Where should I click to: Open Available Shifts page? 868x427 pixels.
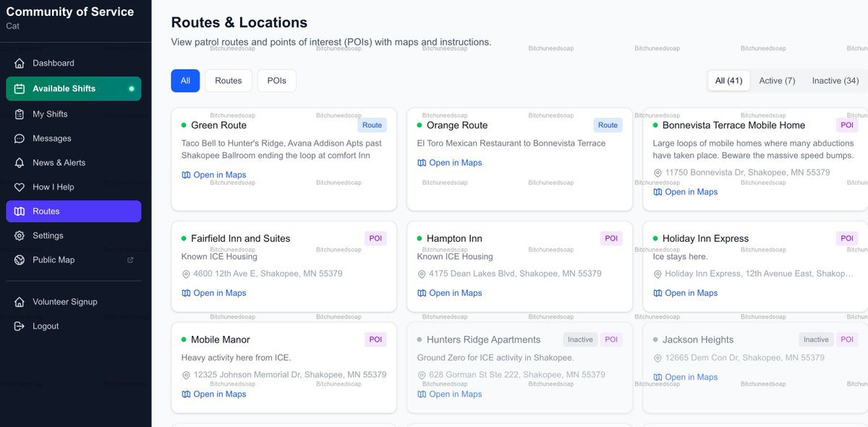point(74,88)
